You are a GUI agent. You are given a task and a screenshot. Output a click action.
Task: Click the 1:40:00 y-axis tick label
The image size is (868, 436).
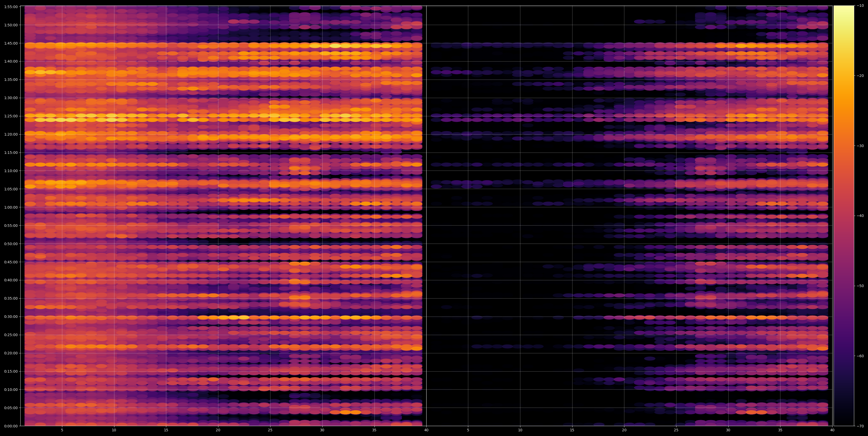click(x=11, y=61)
